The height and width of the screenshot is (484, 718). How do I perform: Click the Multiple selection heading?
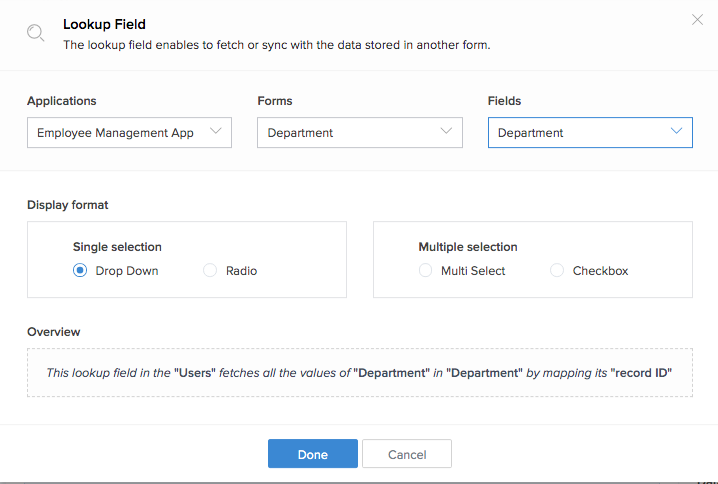tap(467, 246)
